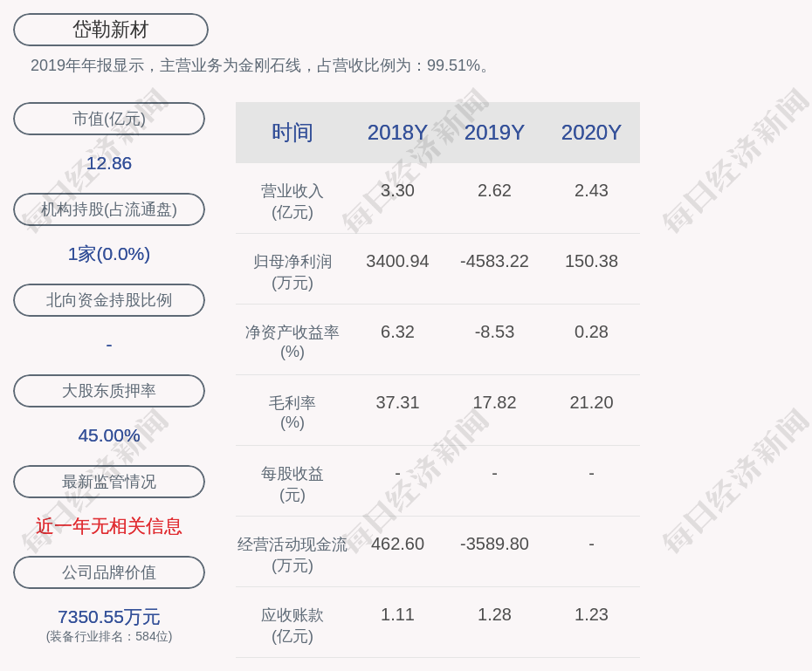The image size is (812, 671).
Task: Click the 2019年年报 main business description sentence
Action: [x=259, y=65]
